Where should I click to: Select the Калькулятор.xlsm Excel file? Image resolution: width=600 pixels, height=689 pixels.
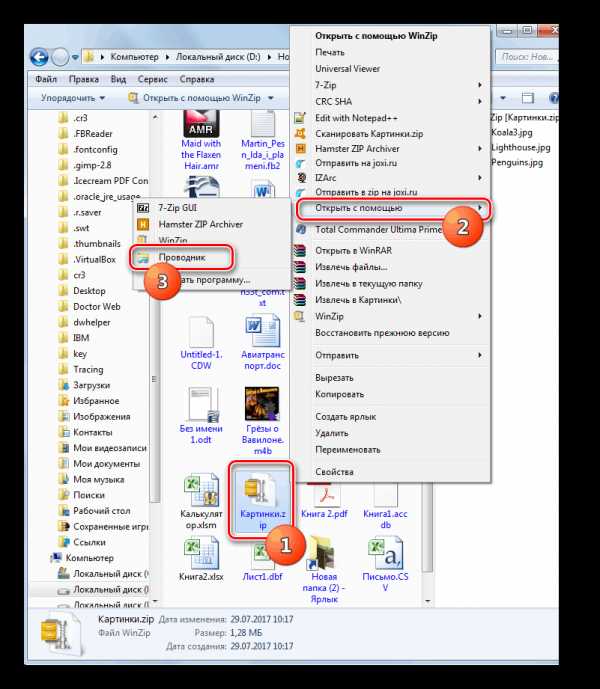point(201,502)
